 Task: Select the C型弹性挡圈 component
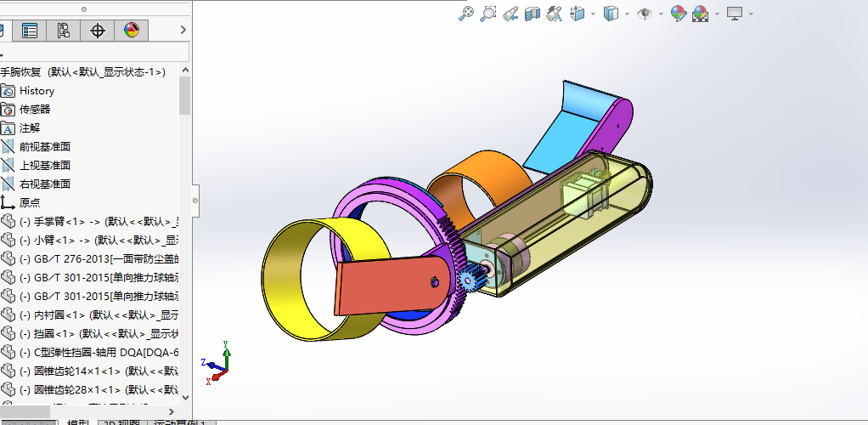click(x=99, y=353)
